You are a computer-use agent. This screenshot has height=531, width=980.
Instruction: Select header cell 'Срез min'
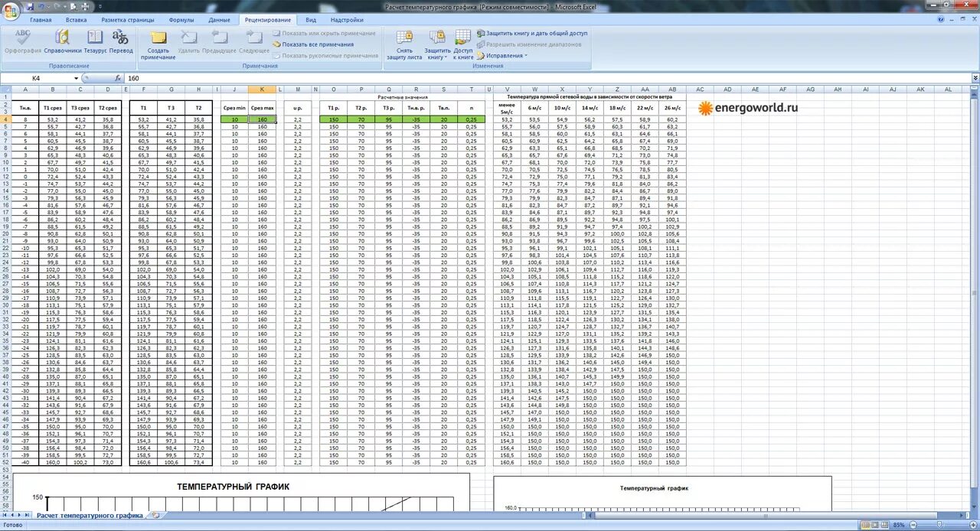(234, 108)
